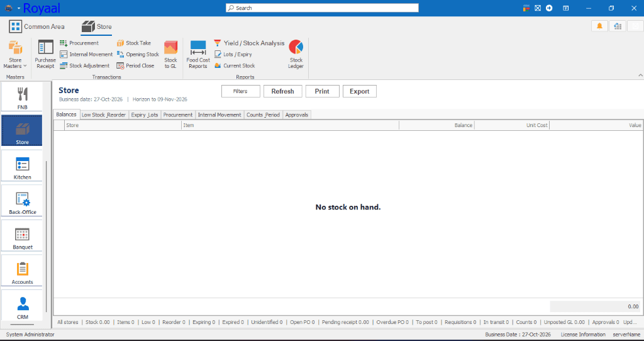Open Food Cost Reports
The width and height of the screenshot is (644, 341).
198,54
